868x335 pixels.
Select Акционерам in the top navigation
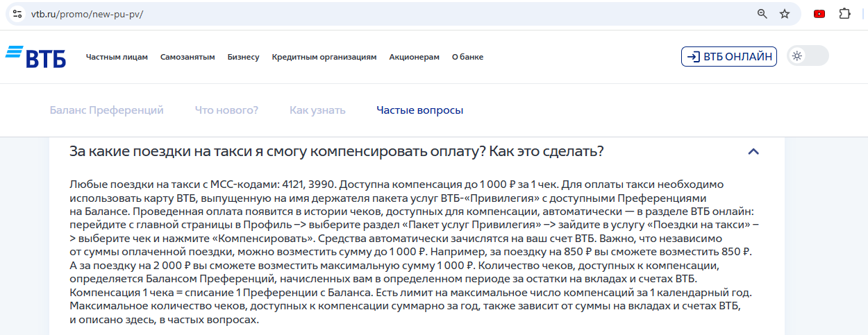[x=414, y=57]
